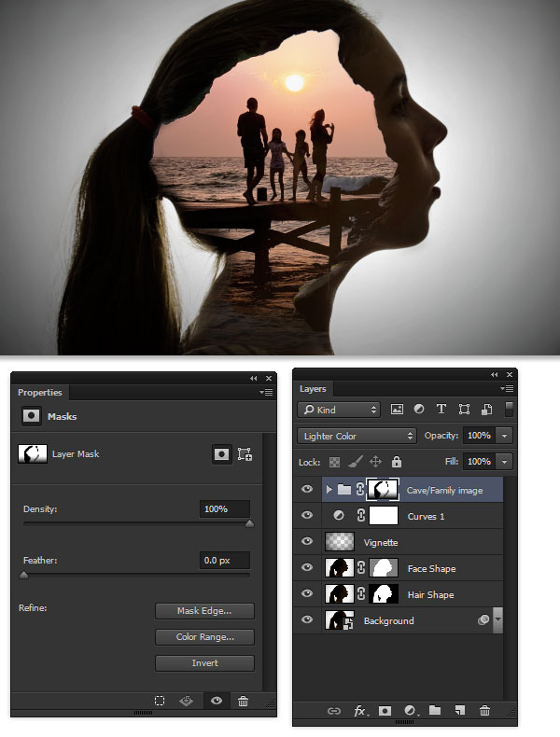Viewport: 560px width, 737px height.
Task: Hide the Vignette layer
Action: pyautogui.click(x=307, y=541)
